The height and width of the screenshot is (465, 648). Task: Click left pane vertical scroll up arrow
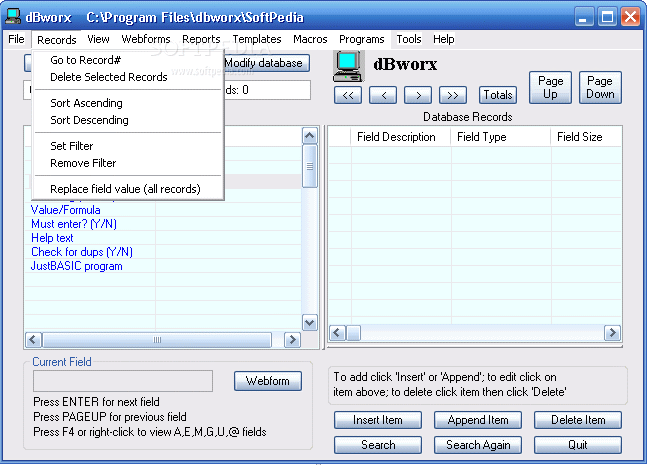click(x=310, y=136)
